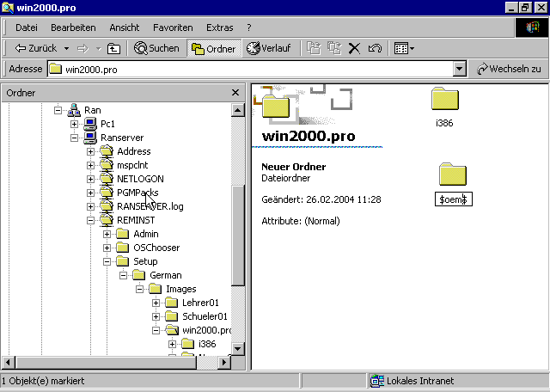This screenshot has height=392, width=550.
Task: Select the win2000.pro folder in tree
Action: [206, 330]
